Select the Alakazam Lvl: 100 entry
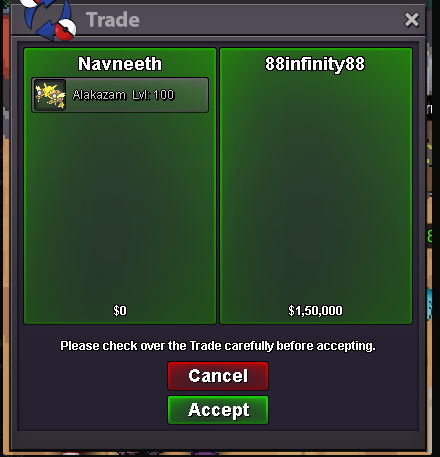Viewport: 440px width, 457px height. [120, 95]
